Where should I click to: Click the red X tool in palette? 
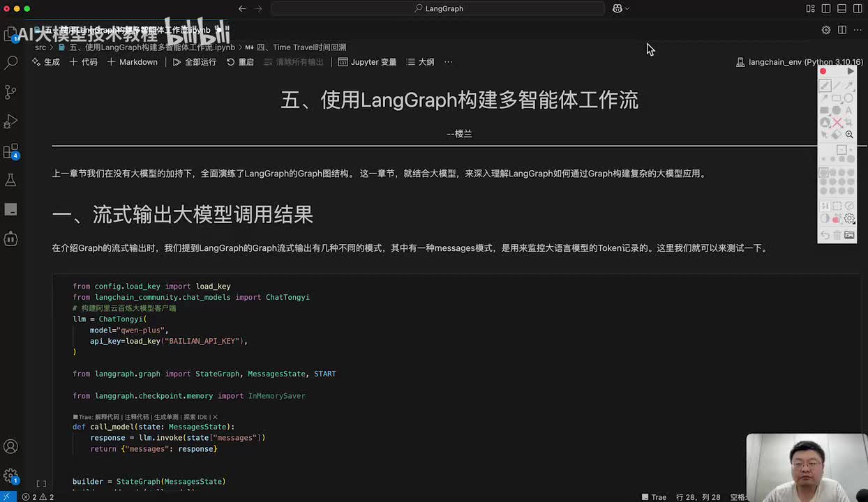(x=837, y=123)
